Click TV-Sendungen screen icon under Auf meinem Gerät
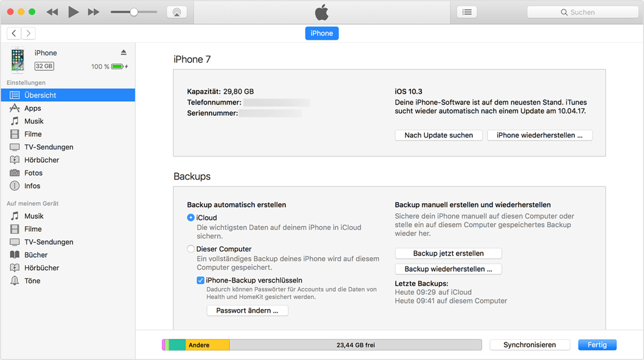Screen dimensions: 644x360 pyautogui.click(x=15, y=242)
